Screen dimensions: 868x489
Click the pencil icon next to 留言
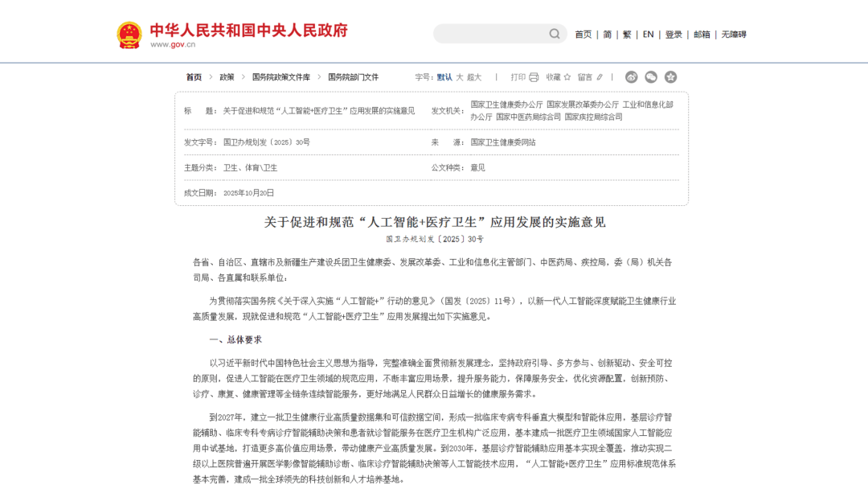[600, 77]
